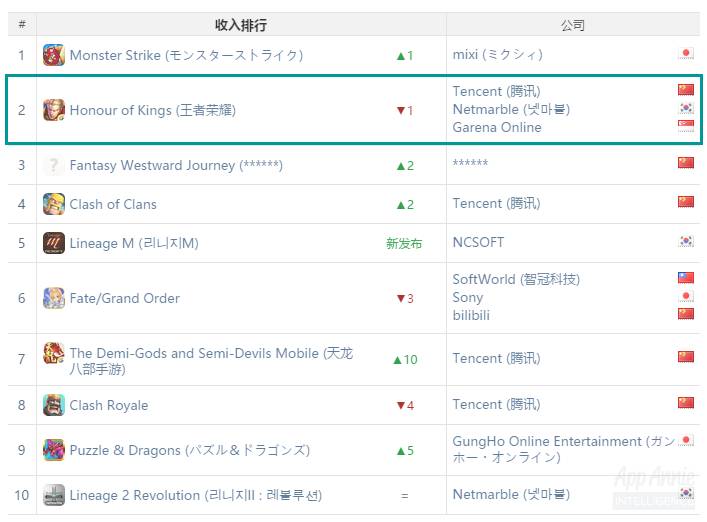This screenshot has height=522, width=707.
Task: Open the Monster Strike title link
Action: 186,55
